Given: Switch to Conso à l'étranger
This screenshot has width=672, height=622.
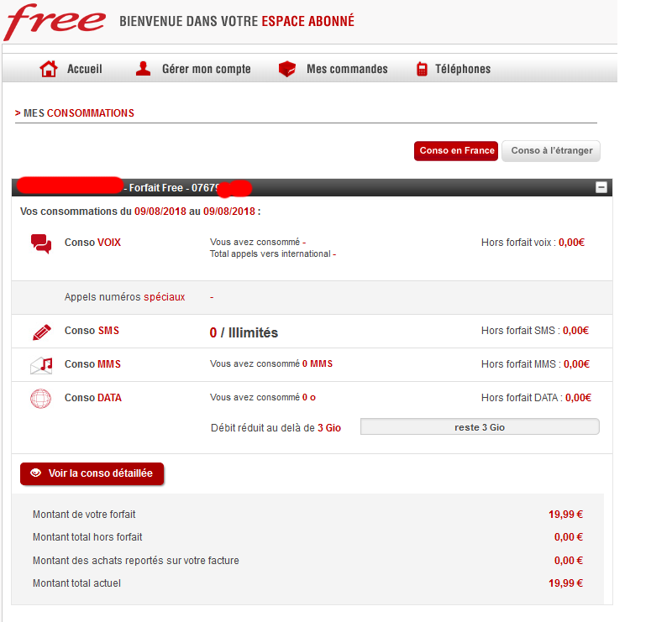Looking at the screenshot, I should pos(551,151).
